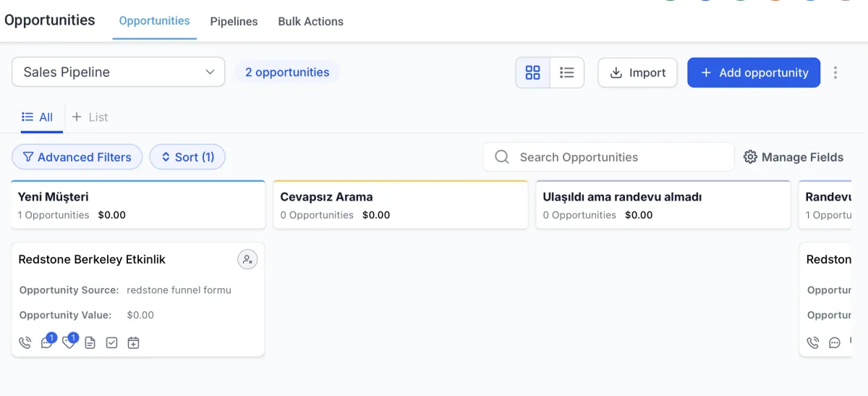Open conversations icon on Redstone Berkeley Etkinlik card

47,342
